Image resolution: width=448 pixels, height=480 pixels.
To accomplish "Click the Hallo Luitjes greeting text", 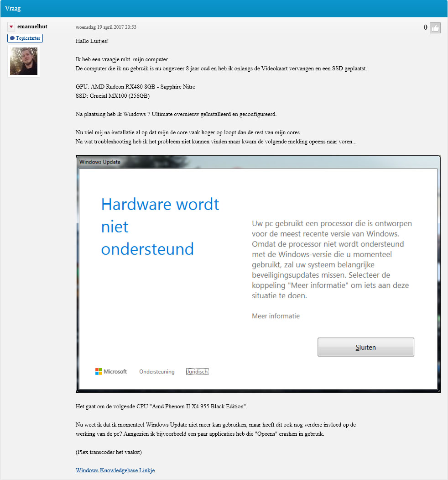I will (92, 41).
